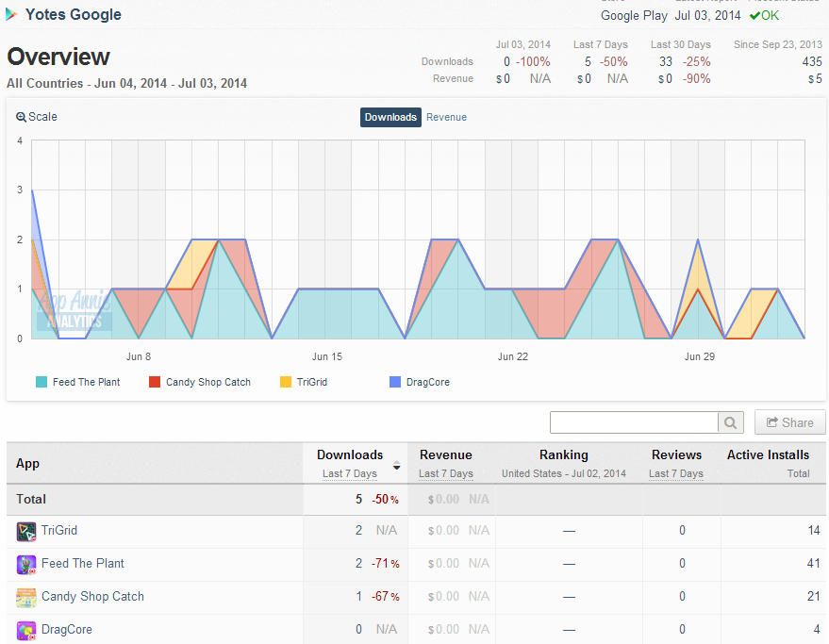Click the Share button
The width and height of the screenshot is (829, 644).
coord(790,422)
